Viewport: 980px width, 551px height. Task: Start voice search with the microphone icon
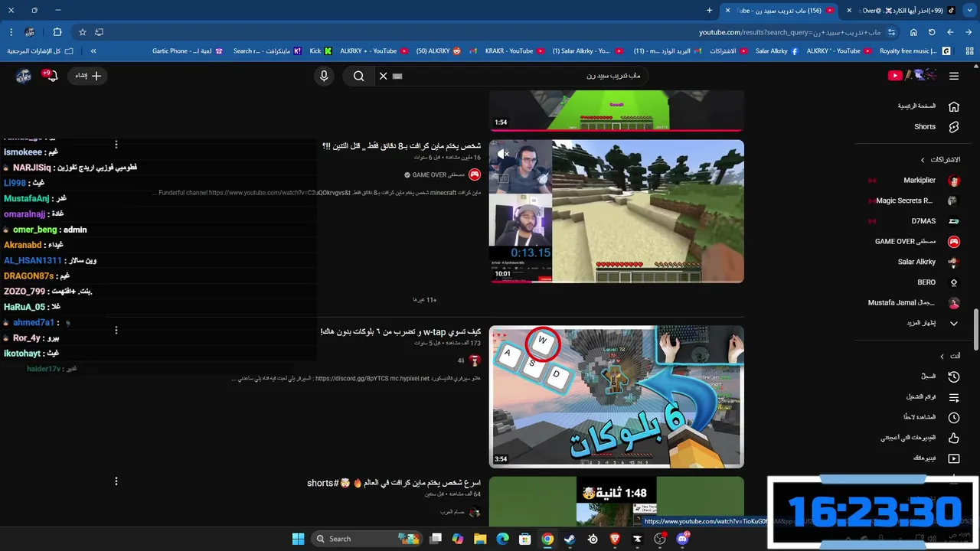(x=324, y=76)
